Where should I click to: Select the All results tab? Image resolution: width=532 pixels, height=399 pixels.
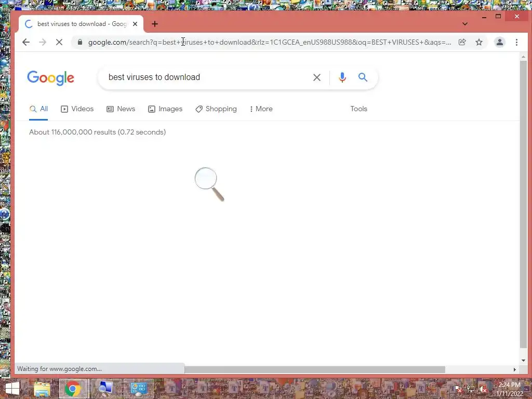pyautogui.click(x=38, y=109)
